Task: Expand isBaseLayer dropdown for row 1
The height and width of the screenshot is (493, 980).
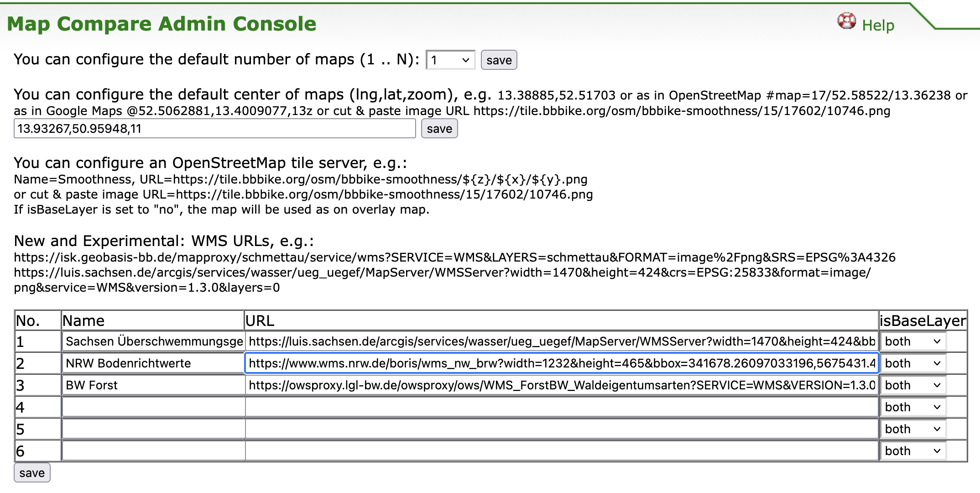Action: tap(912, 341)
